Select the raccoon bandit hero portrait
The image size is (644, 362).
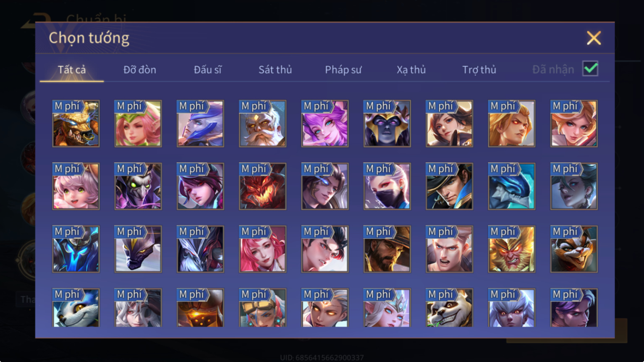tap(574, 249)
